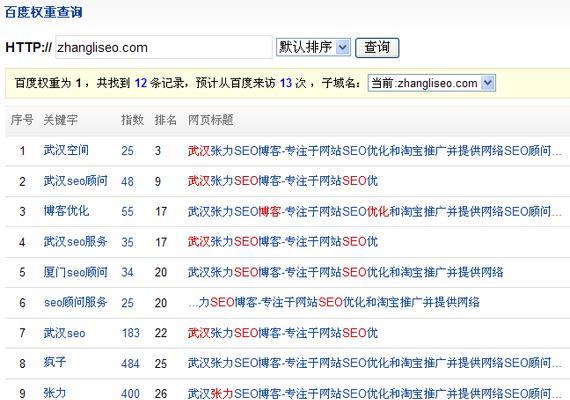This screenshot has width=570, height=400.
Task: Click the 13 estimated visits number
Action: (286, 83)
